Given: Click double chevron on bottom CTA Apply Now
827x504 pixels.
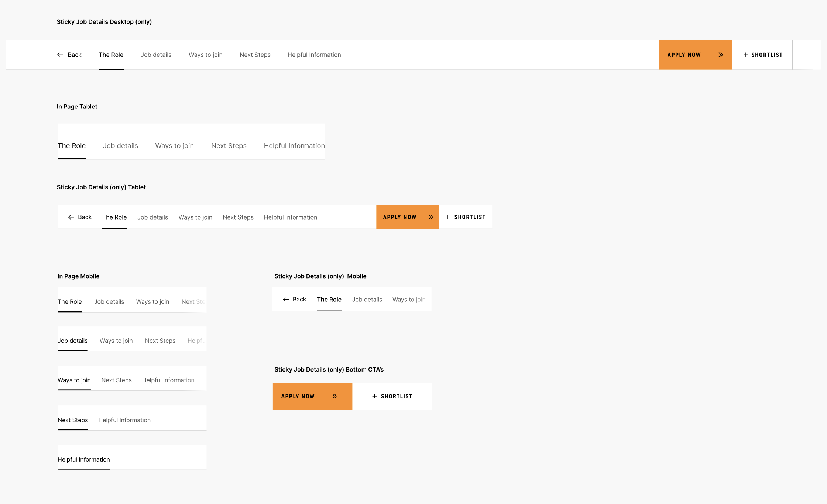Looking at the screenshot, I should [x=334, y=396].
